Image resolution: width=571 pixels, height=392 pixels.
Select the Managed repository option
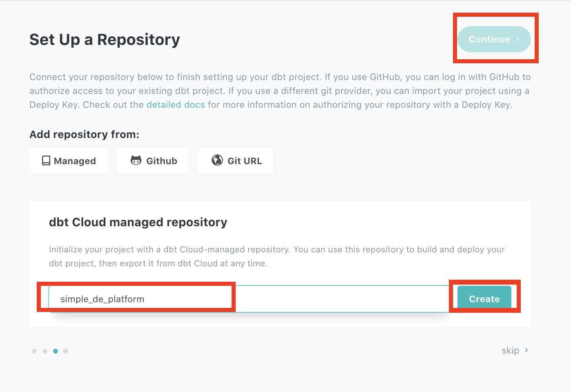pos(69,161)
